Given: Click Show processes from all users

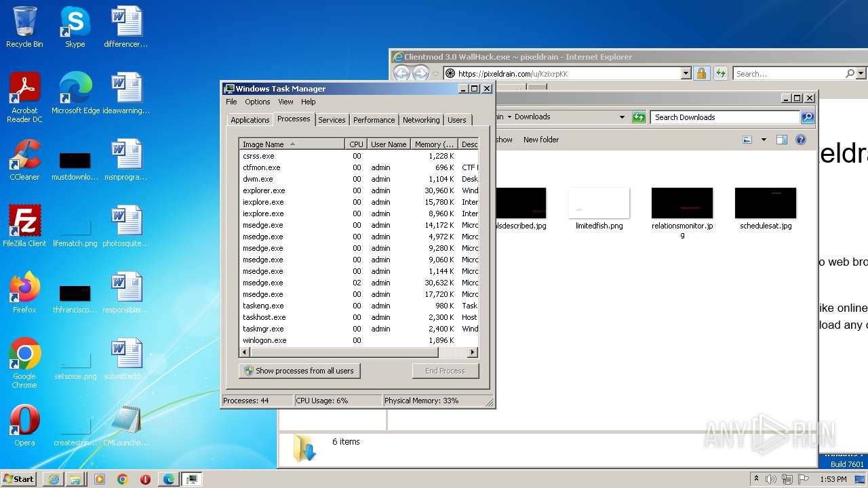Looking at the screenshot, I should [x=299, y=371].
